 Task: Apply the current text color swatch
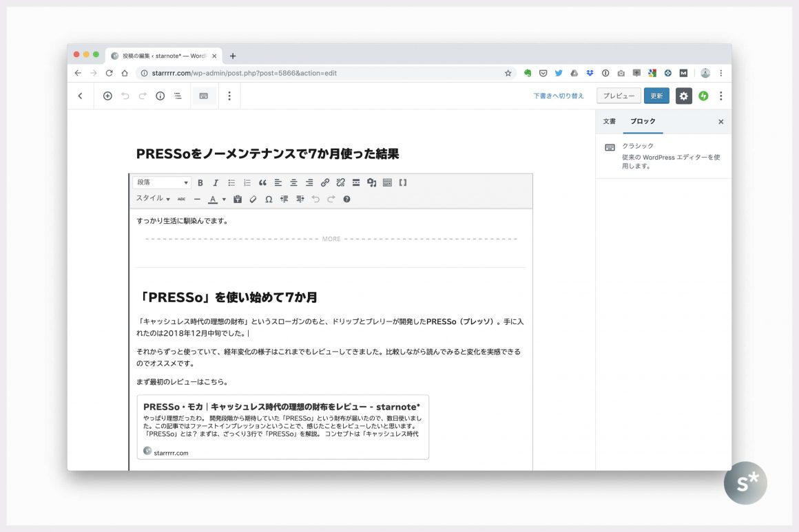(x=213, y=200)
